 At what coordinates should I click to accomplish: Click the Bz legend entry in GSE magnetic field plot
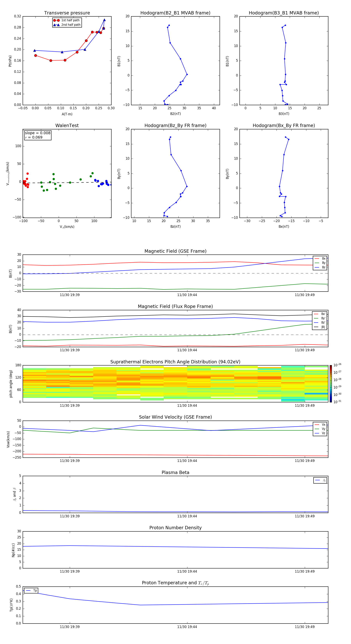coord(320,267)
